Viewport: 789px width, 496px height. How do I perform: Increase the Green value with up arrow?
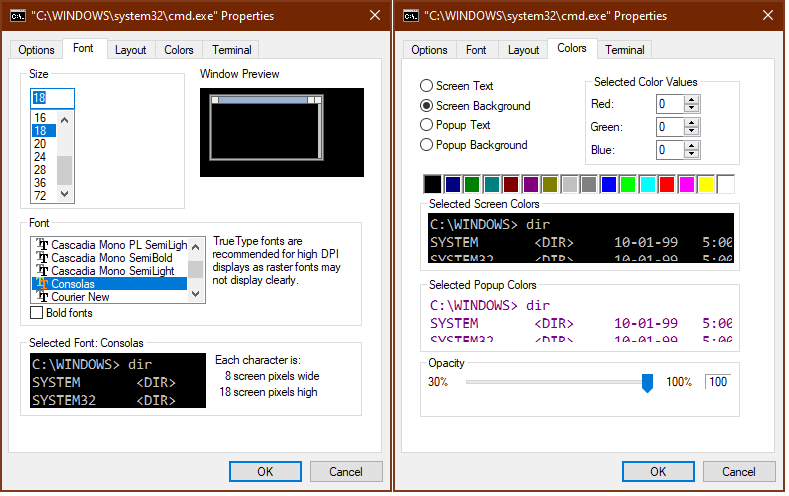coord(693,123)
